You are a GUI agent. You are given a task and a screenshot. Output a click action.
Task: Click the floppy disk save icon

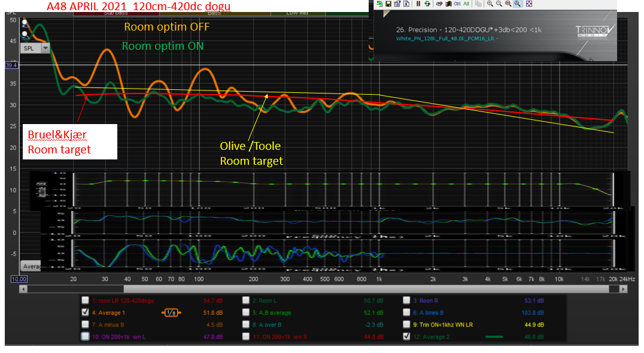[388, 4]
